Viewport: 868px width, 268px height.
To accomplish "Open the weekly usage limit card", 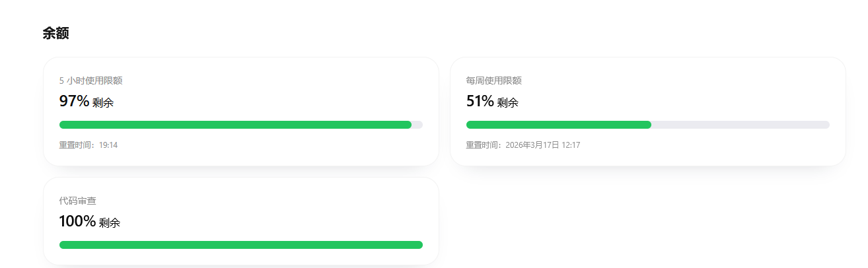I will (648, 111).
